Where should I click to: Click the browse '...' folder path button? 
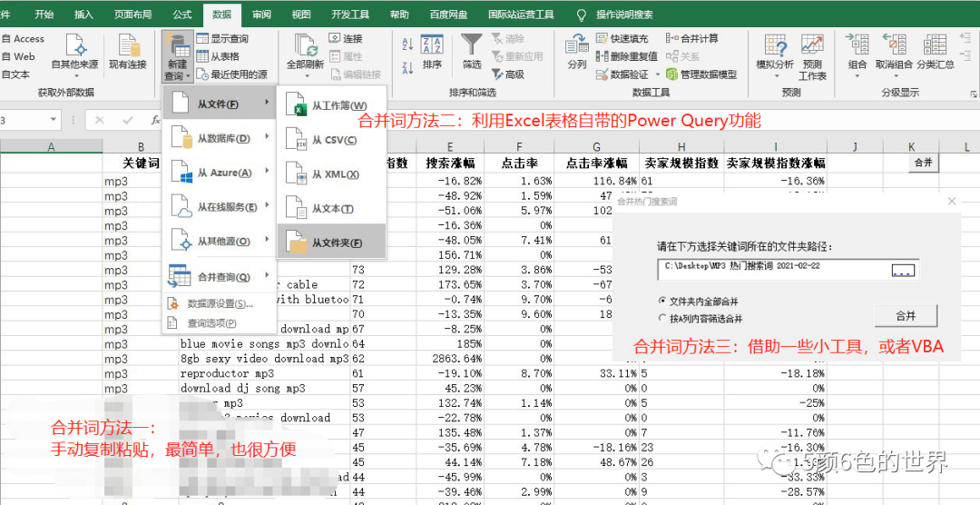903,271
